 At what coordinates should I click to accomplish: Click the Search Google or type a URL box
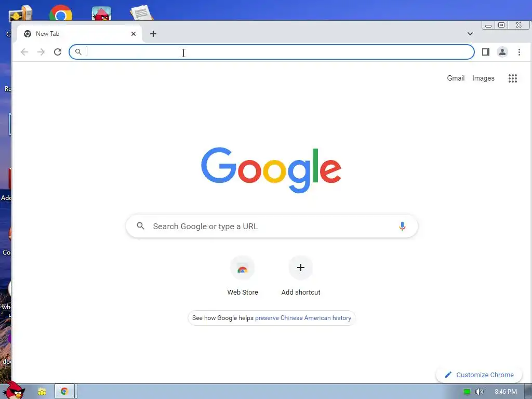click(272, 226)
